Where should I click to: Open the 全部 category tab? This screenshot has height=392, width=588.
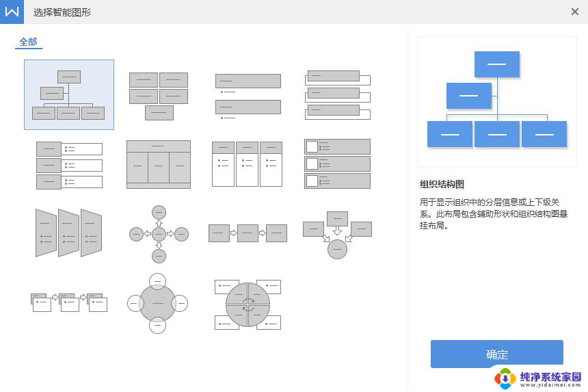(x=29, y=42)
